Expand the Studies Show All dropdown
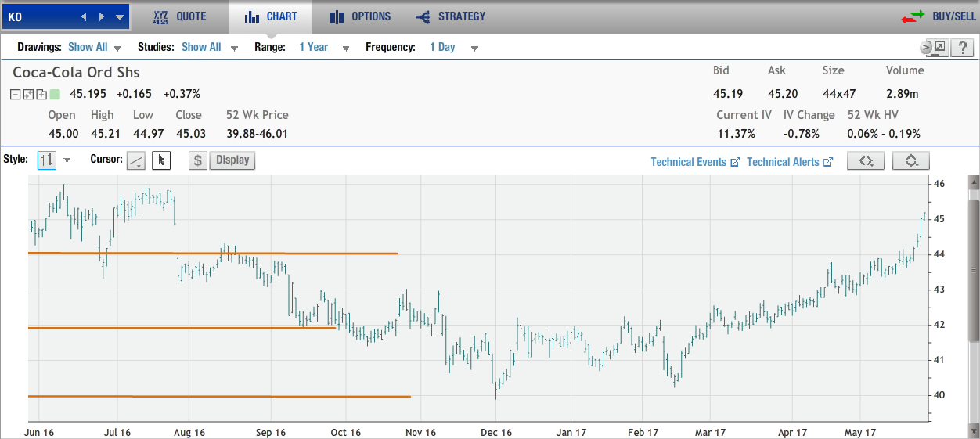This screenshot has height=439, width=980. 211,47
